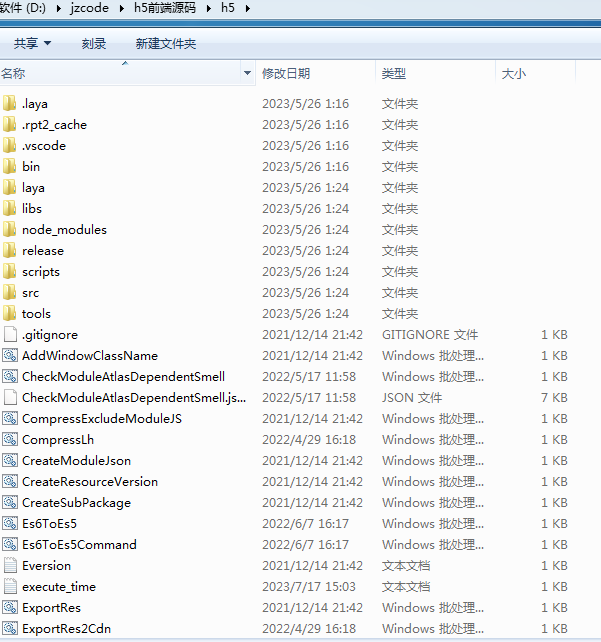Select the .gitignore file name
The image size is (601, 642).
tap(50, 335)
